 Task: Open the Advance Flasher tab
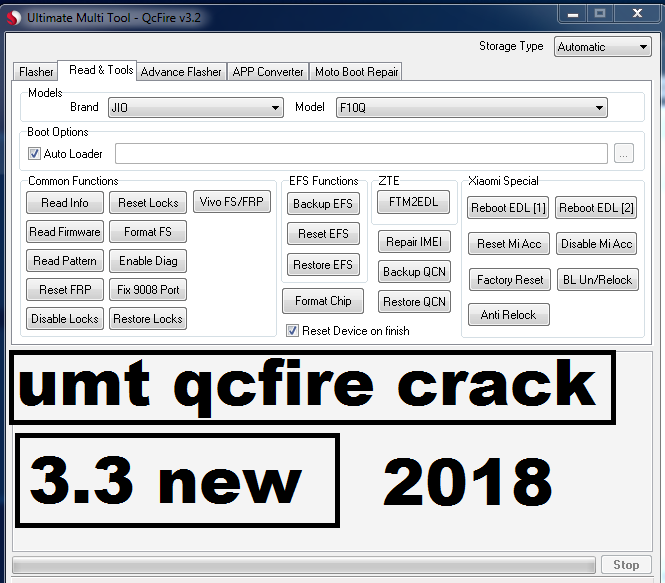tap(181, 72)
